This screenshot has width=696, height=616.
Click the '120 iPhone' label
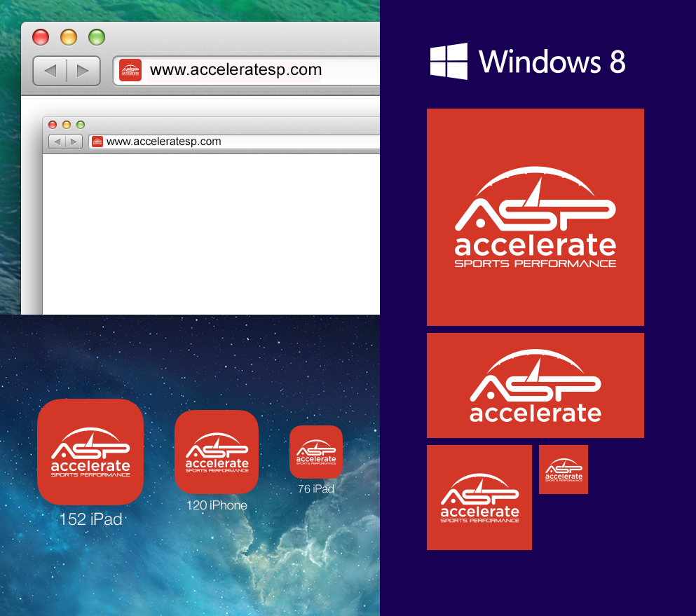coord(217,505)
